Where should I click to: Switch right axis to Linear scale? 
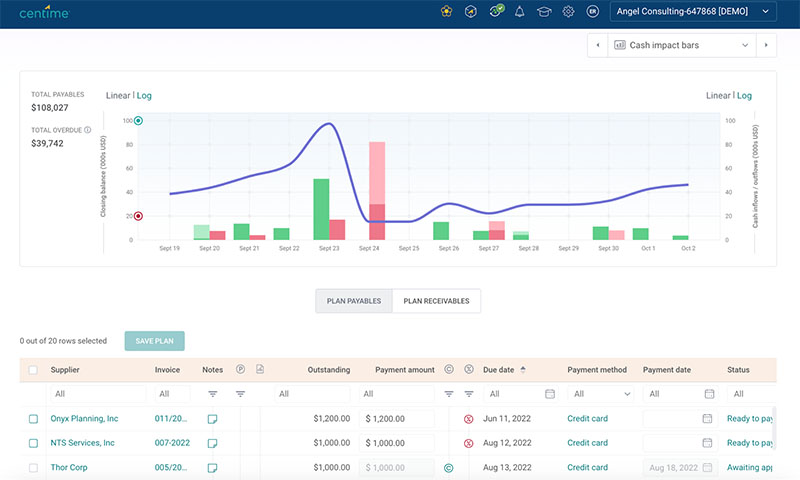click(x=718, y=95)
